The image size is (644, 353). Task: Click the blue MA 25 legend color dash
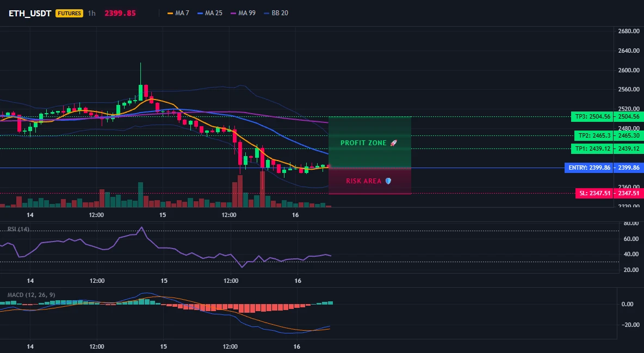[200, 13]
